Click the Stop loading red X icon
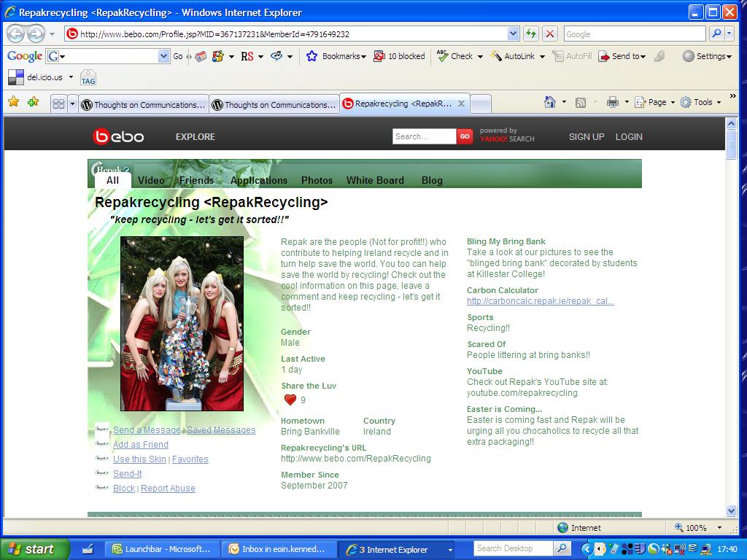The image size is (747, 560). coord(550,34)
